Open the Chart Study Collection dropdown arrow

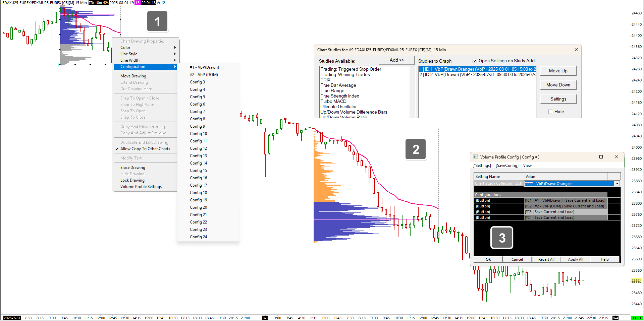[617, 184]
